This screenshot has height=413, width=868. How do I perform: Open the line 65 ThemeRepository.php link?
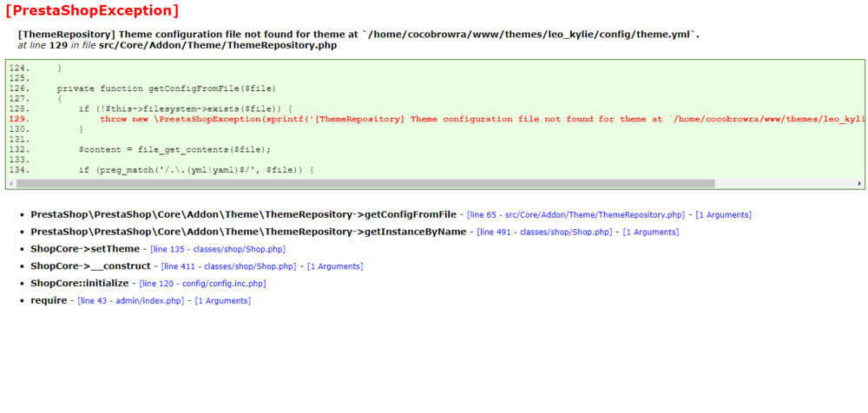(575, 215)
